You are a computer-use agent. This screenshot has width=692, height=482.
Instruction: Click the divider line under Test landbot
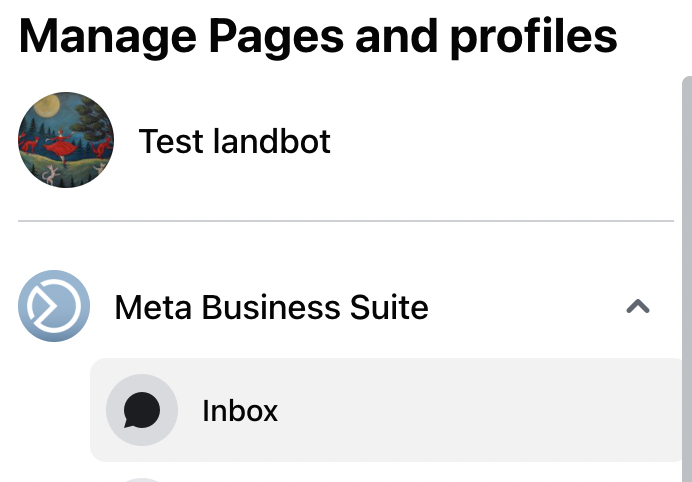pos(346,220)
